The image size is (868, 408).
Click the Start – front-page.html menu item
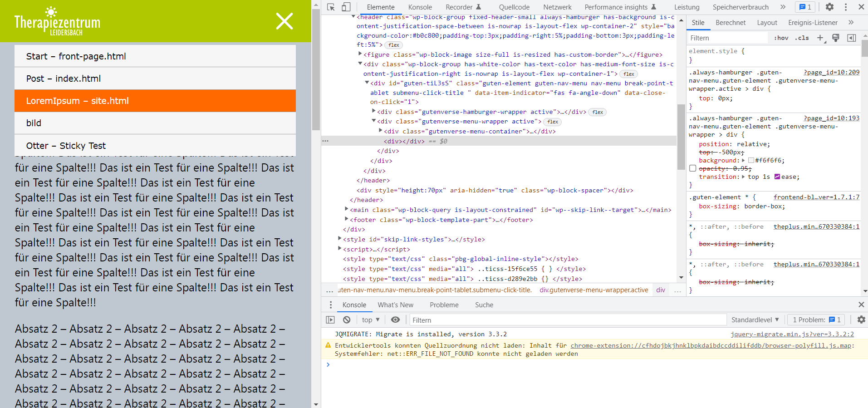tap(155, 56)
